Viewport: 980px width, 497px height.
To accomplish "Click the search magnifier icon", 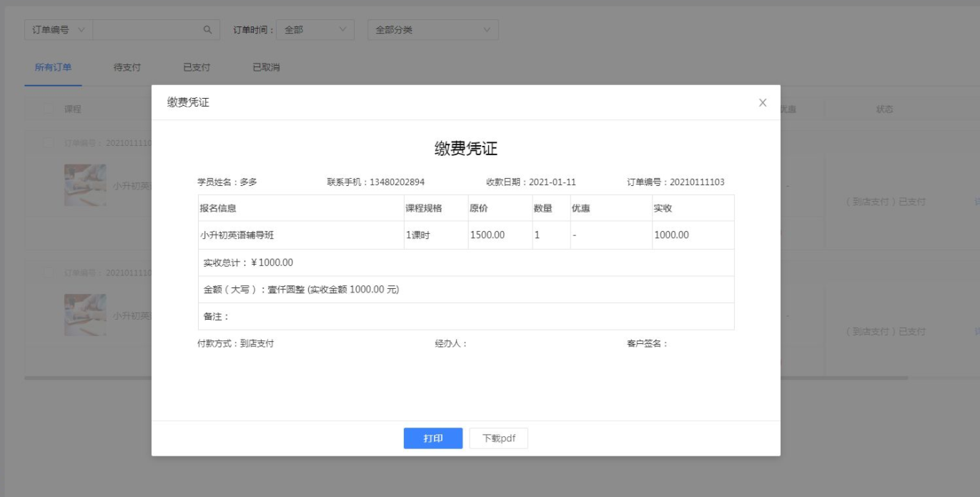I will tap(207, 30).
